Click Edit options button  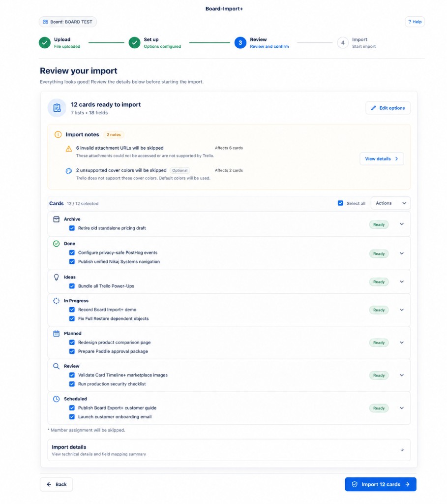point(388,108)
